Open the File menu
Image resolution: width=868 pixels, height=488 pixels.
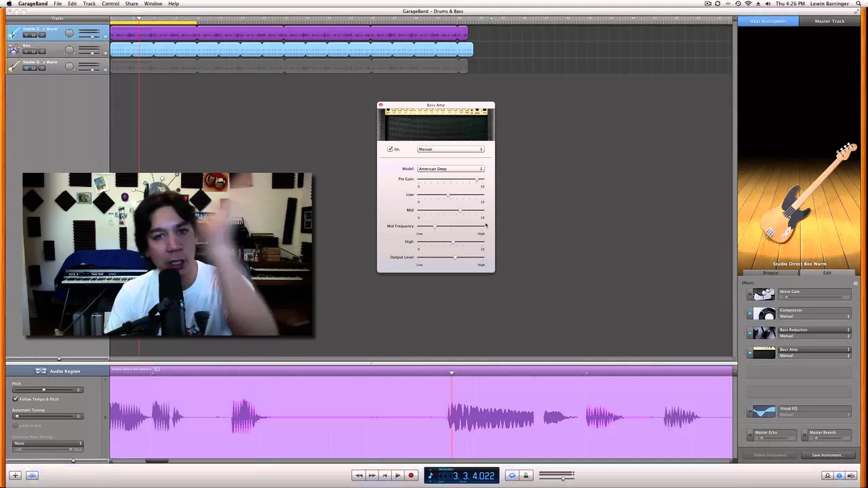58,3
